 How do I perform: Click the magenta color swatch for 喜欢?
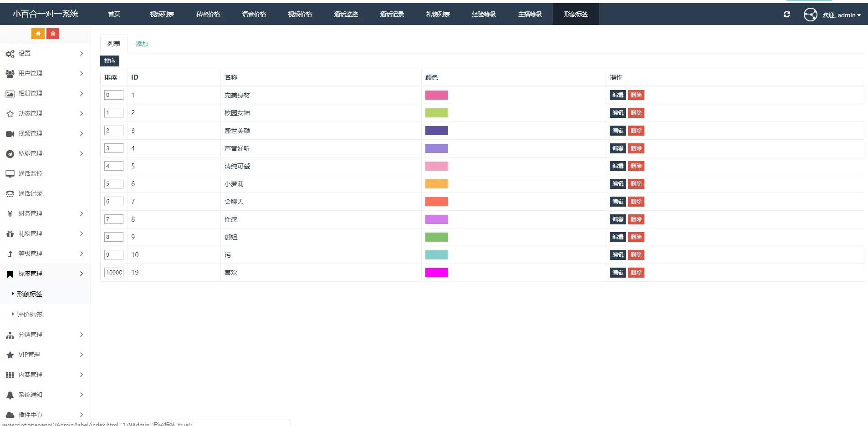point(436,273)
